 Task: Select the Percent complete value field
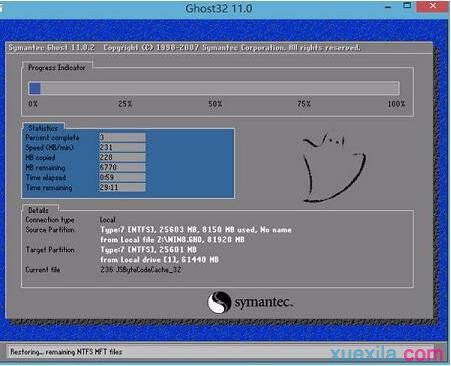click(x=122, y=137)
